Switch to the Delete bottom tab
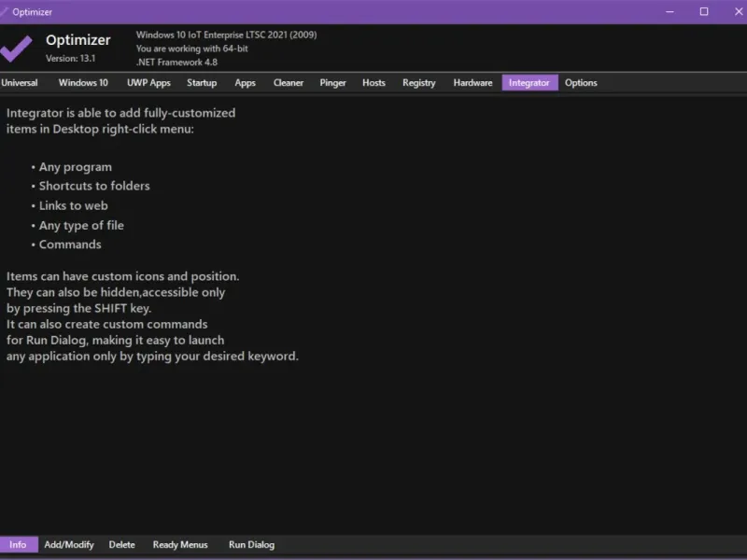 (x=122, y=545)
